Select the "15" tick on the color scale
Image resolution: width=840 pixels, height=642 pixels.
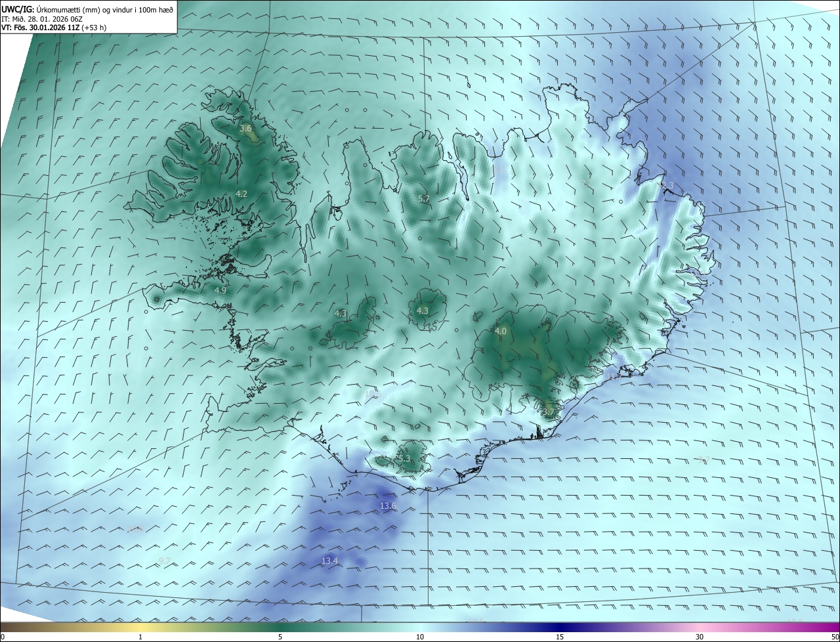pos(560,637)
